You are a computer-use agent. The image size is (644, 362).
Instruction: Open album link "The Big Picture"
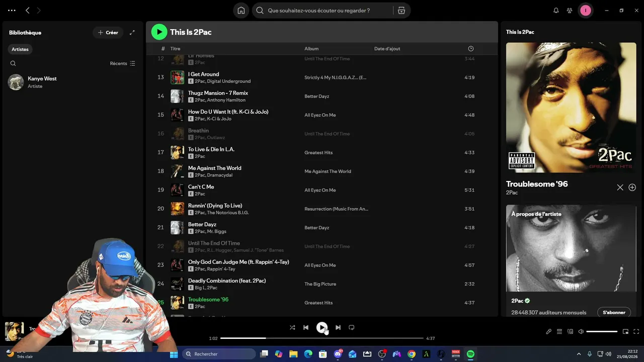[x=320, y=284]
